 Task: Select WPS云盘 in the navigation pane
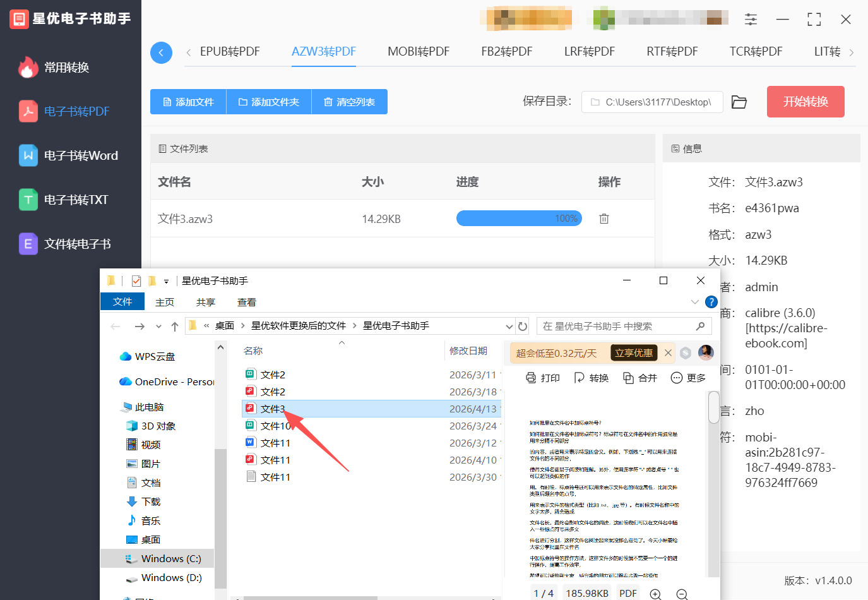click(x=147, y=357)
